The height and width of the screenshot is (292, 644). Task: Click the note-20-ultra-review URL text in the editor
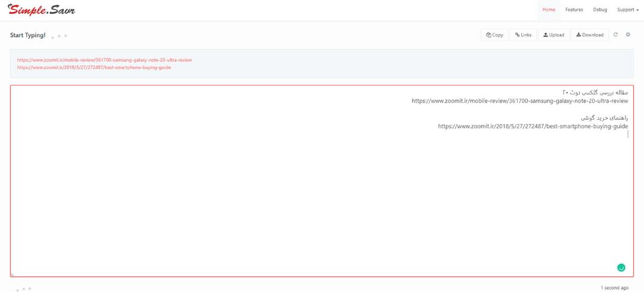click(520, 101)
